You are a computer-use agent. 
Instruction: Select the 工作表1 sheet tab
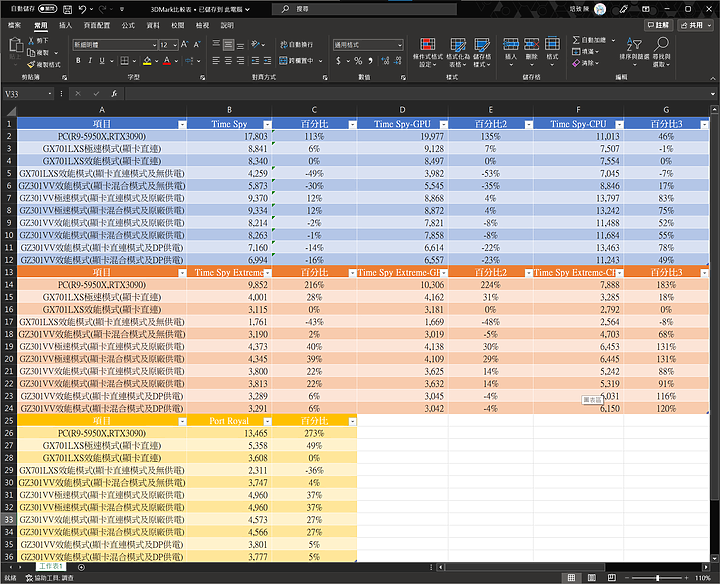pyautogui.click(x=51, y=567)
